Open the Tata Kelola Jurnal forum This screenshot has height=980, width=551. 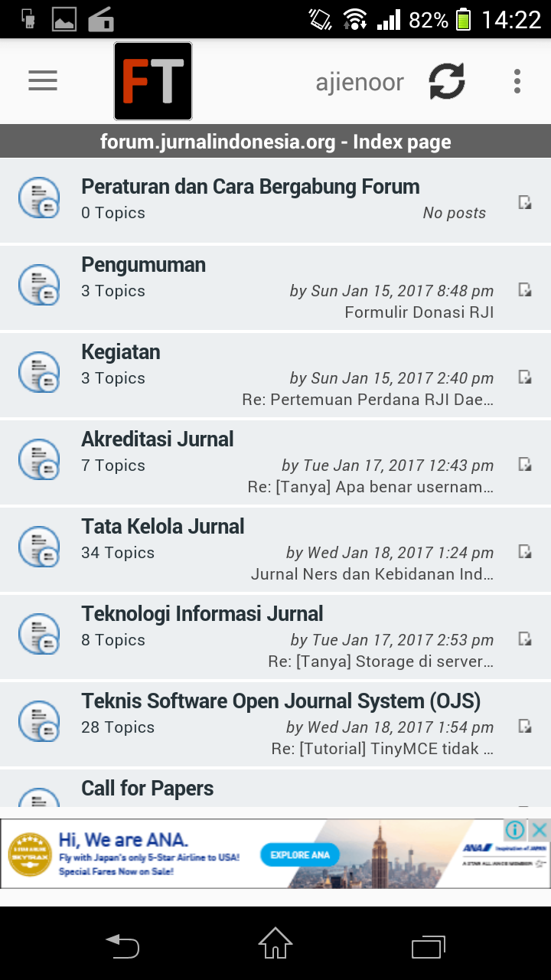pyautogui.click(x=163, y=527)
